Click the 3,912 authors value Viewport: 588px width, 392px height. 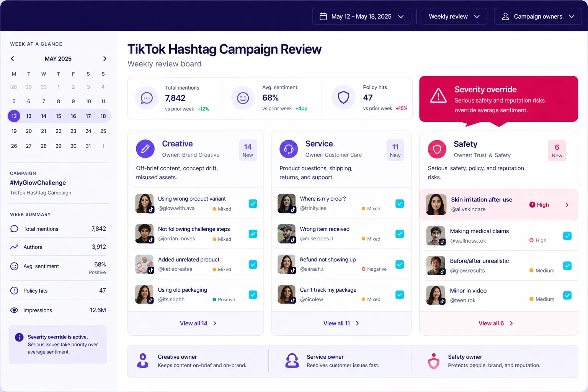99,247
